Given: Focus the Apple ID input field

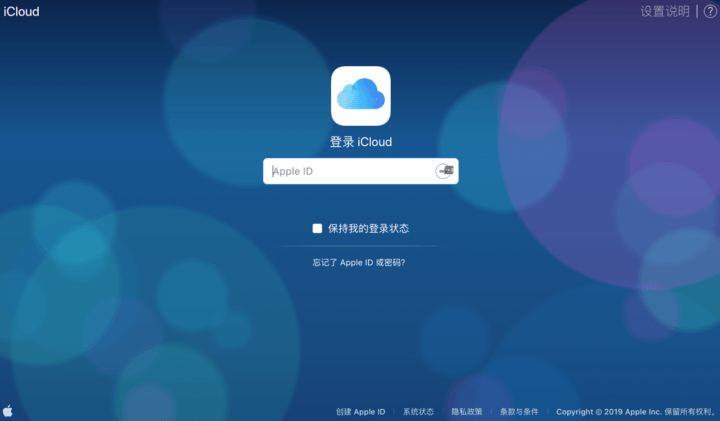Looking at the screenshot, I should coord(360,171).
